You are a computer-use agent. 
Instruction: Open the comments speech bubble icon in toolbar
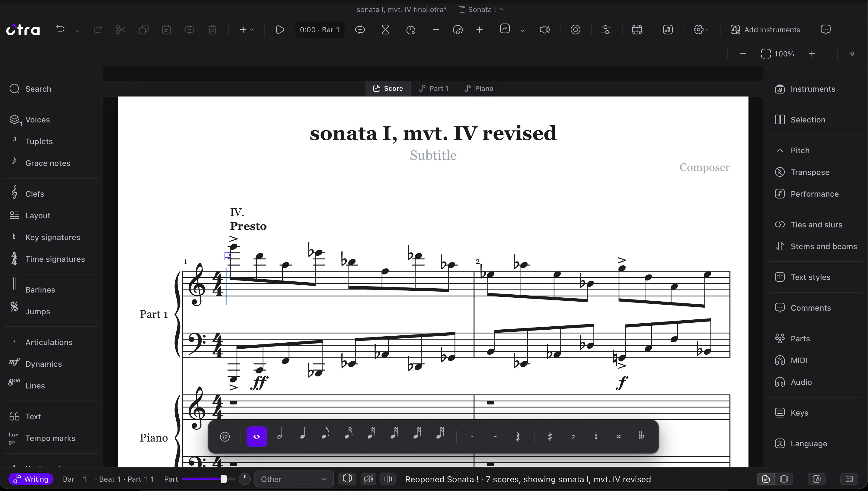click(825, 30)
